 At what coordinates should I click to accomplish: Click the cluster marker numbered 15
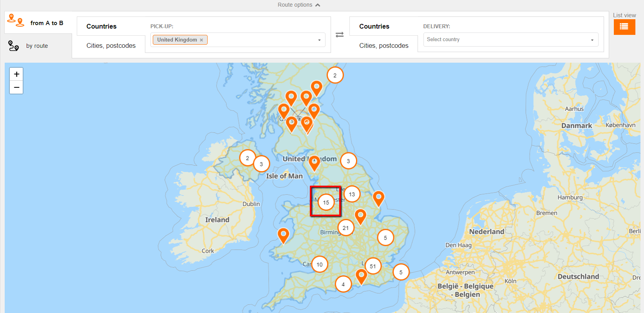coord(326,203)
